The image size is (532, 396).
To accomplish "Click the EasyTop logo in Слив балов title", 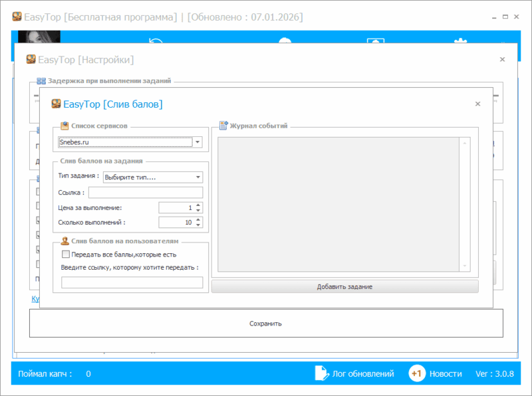I will pyautogui.click(x=56, y=104).
